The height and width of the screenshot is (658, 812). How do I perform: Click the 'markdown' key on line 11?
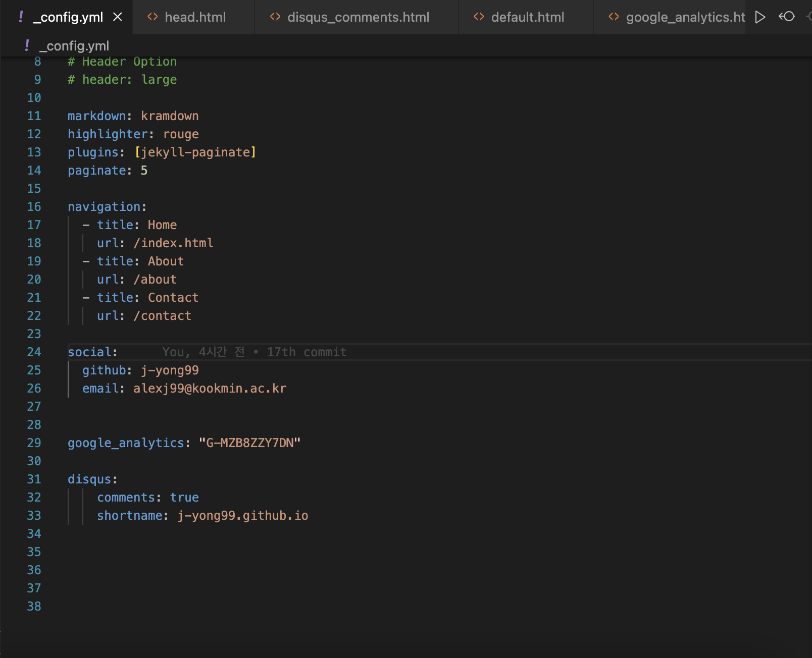pyautogui.click(x=96, y=116)
